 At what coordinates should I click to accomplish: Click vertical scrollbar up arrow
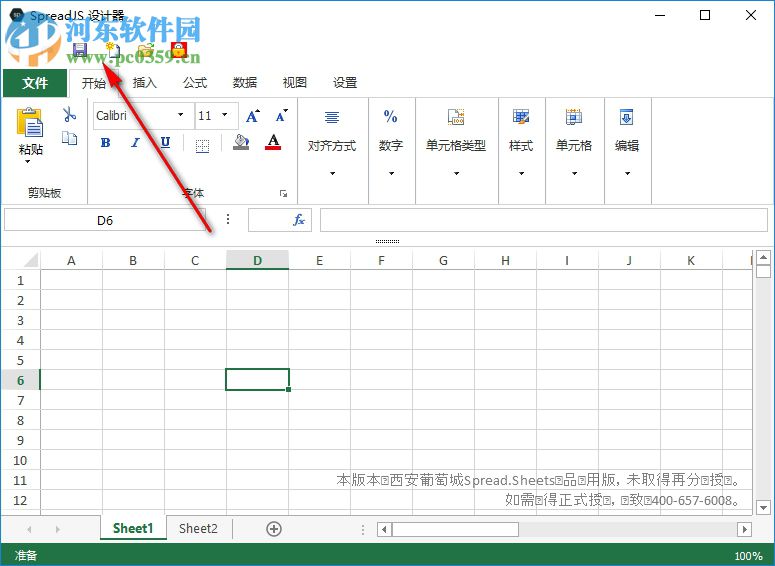(x=763, y=258)
